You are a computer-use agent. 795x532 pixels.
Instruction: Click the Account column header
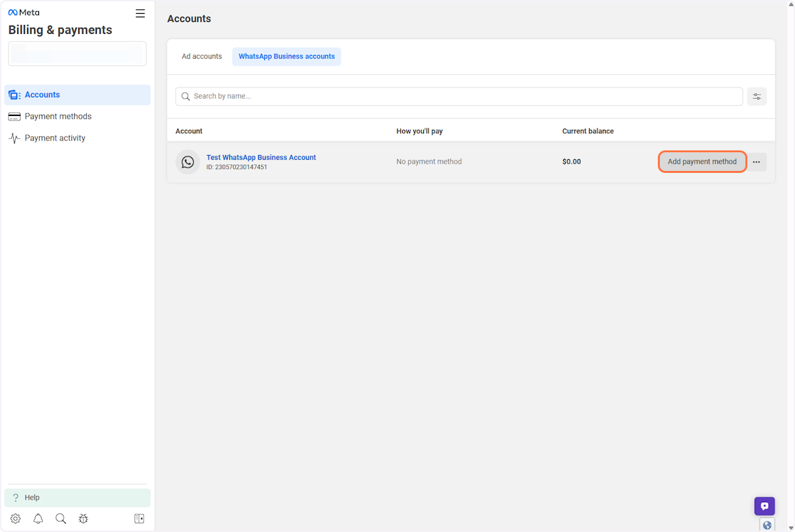pyautogui.click(x=189, y=131)
